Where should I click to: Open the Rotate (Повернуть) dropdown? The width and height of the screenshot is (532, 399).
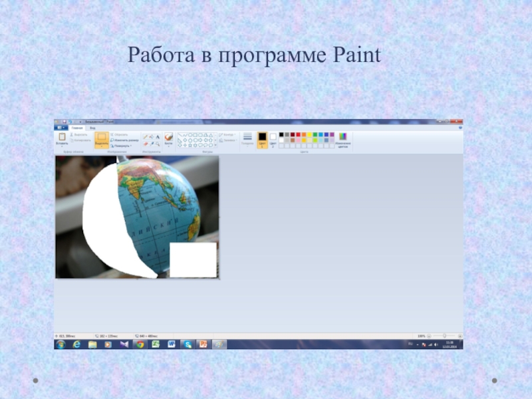[121, 146]
